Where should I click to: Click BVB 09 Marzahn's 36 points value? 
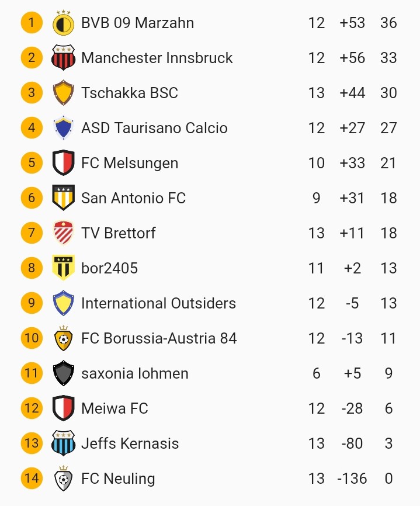(x=388, y=23)
